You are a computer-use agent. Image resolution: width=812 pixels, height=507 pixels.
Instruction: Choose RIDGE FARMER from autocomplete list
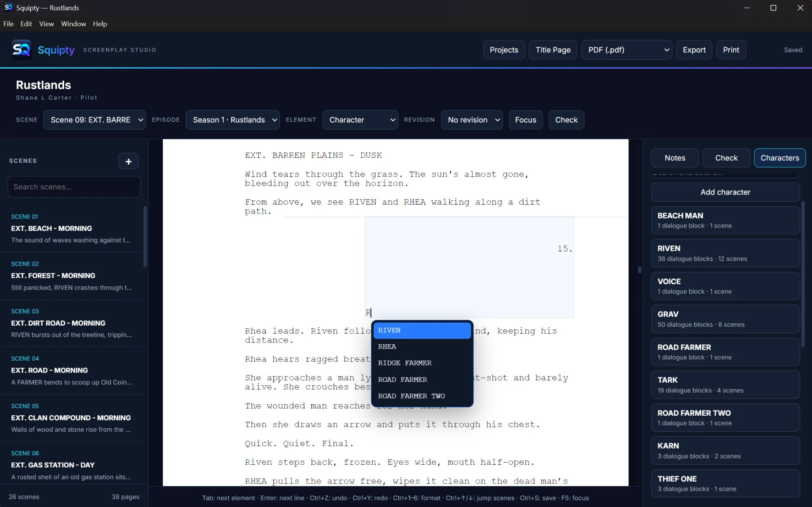(x=422, y=363)
